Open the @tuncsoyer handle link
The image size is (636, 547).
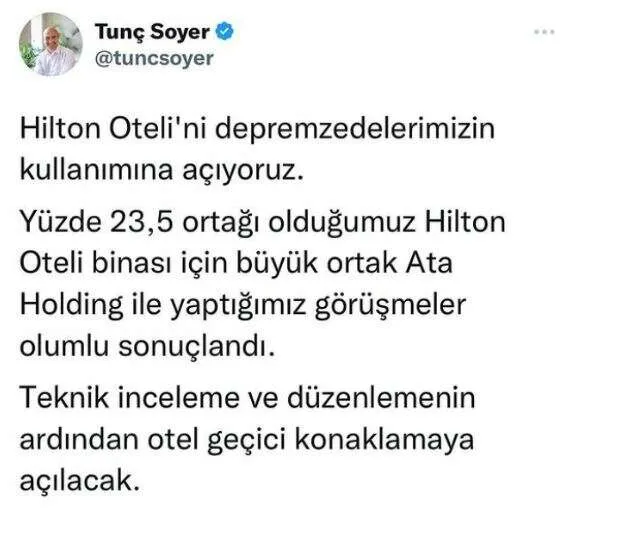(x=153, y=58)
